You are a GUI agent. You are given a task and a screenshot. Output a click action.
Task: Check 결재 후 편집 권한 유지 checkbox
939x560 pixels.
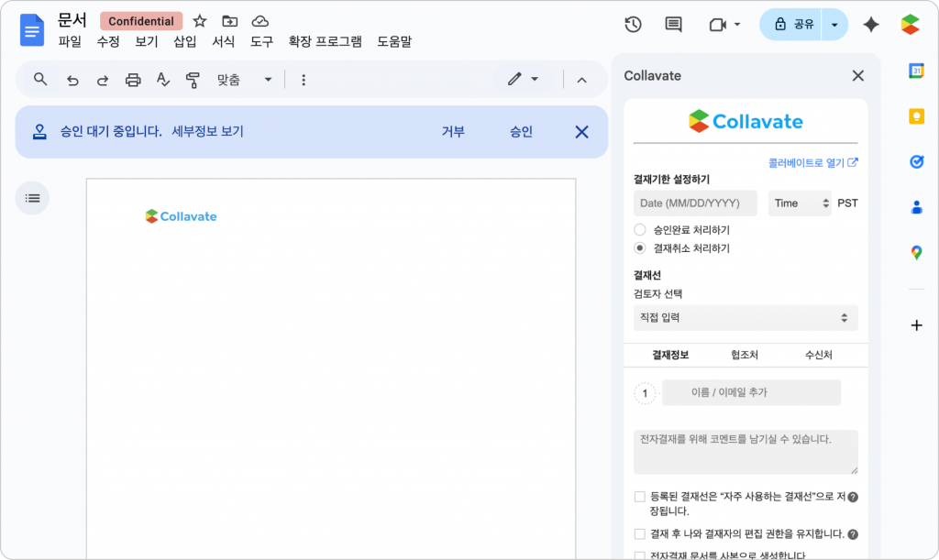(640, 533)
